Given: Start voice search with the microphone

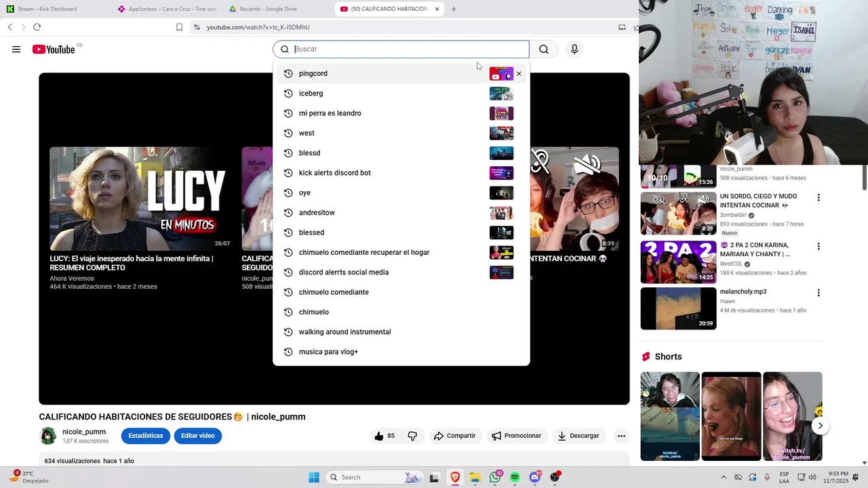Looking at the screenshot, I should pos(574,49).
